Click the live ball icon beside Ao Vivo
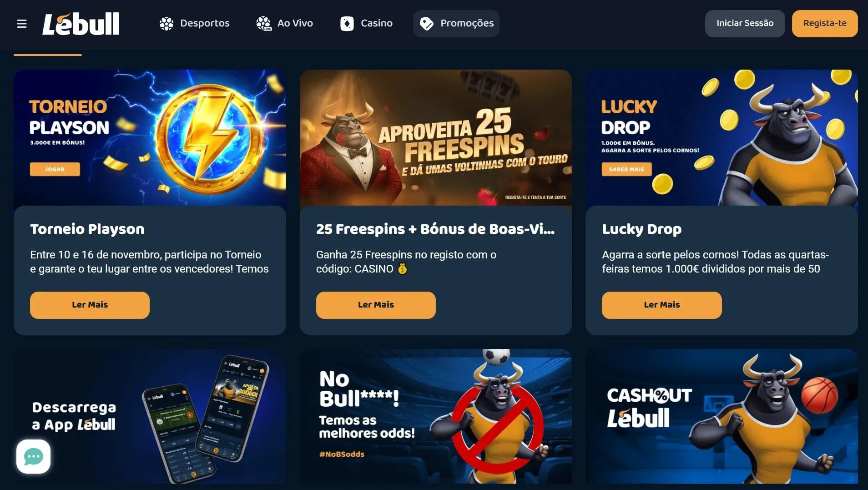868x490 pixels. [263, 24]
